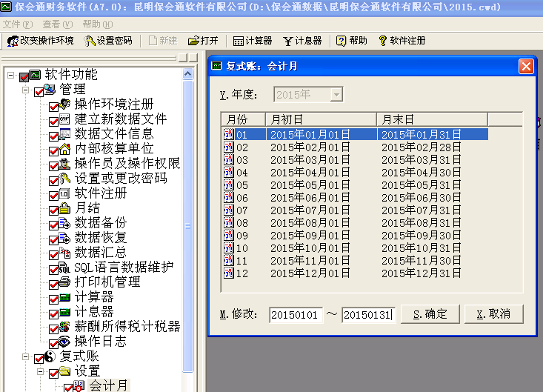Select row 2015年02月01日 in month list
The height and width of the screenshot is (392, 543).
click(356, 147)
